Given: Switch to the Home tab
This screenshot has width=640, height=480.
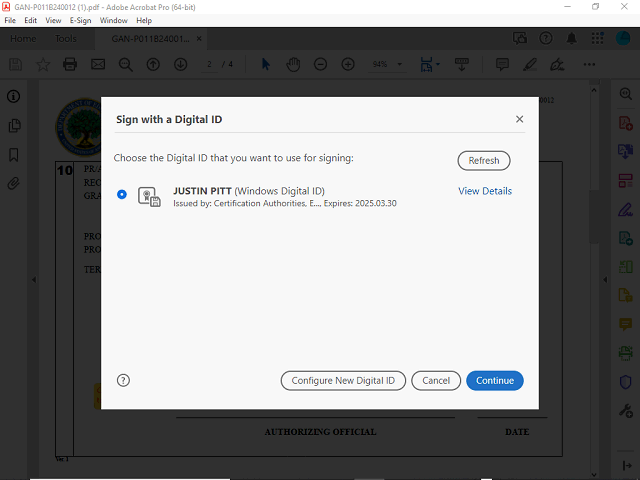Looking at the screenshot, I should [23, 39].
